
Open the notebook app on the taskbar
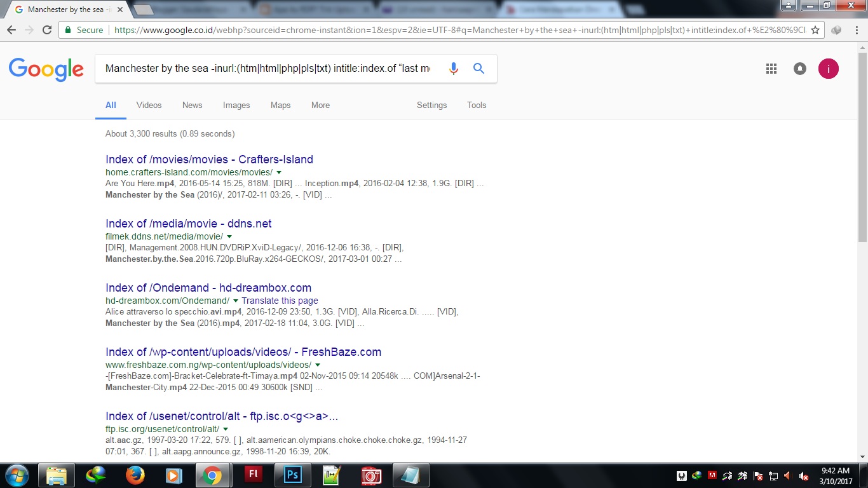pos(411,475)
